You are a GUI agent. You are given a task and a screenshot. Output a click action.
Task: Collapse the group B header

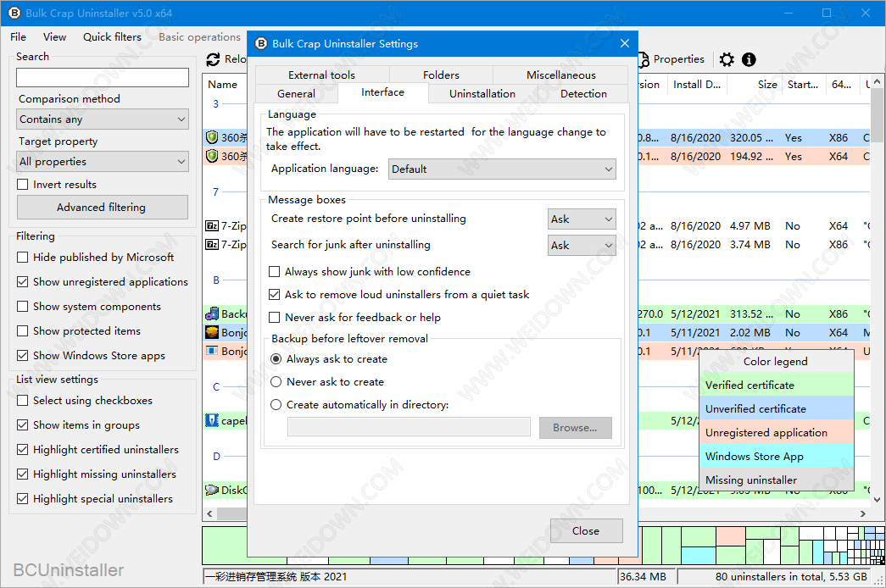(216, 280)
